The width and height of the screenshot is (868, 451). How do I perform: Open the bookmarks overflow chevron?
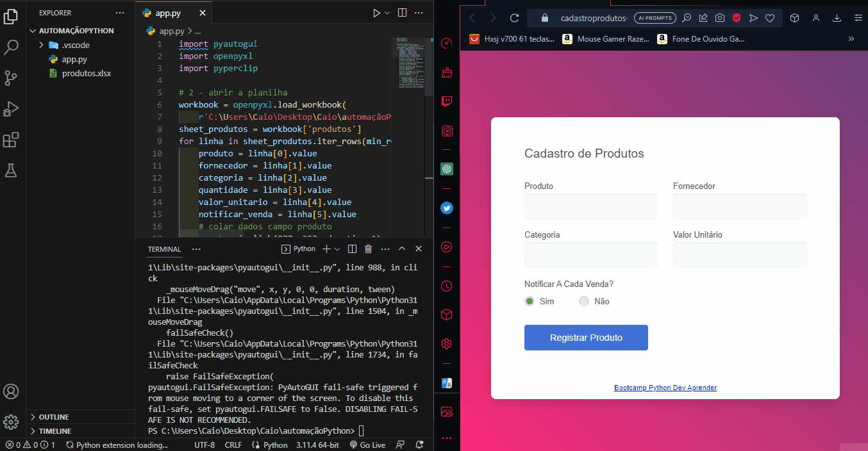(851, 38)
